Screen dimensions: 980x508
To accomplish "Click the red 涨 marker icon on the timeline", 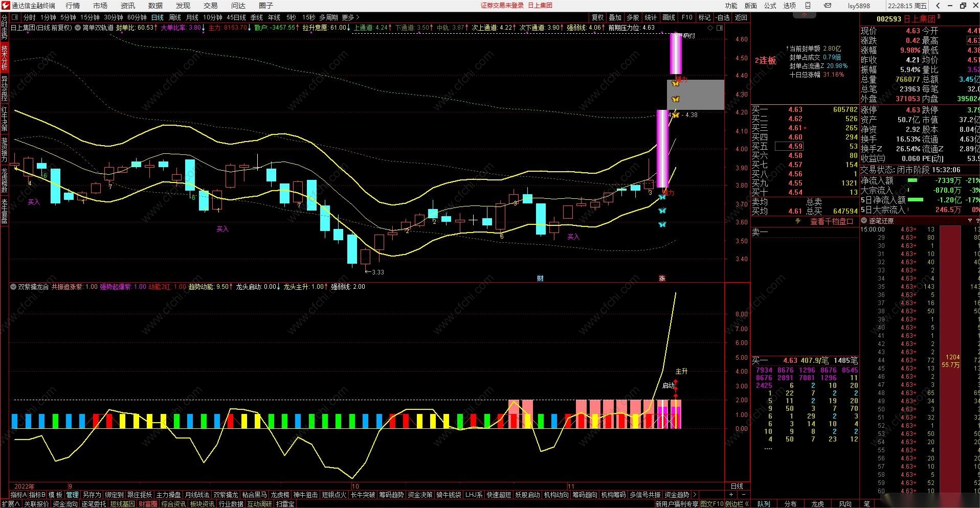I will (662, 279).
